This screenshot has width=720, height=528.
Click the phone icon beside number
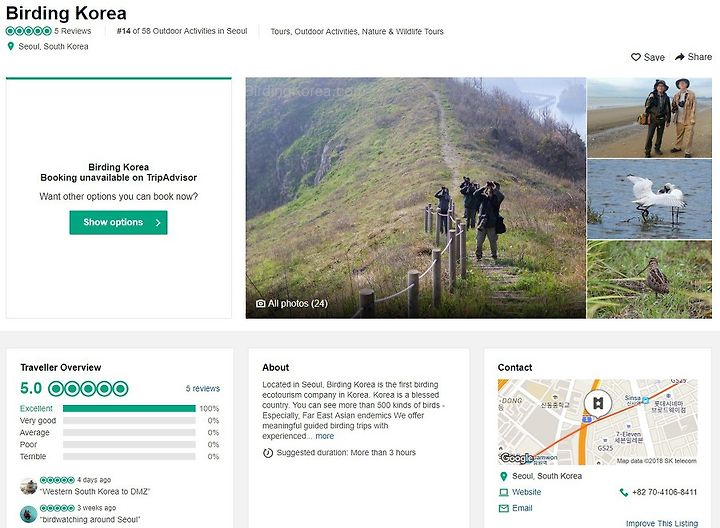[624, 492]
